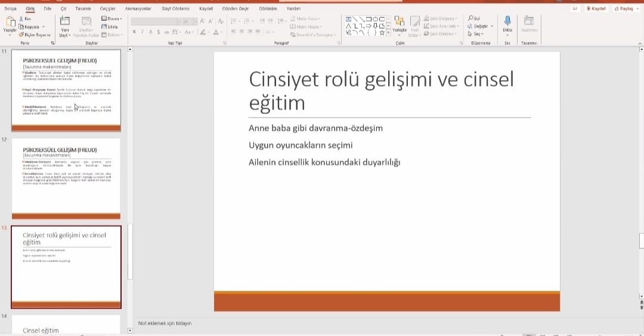The height and width of the screenshot is (336, 644).
Task: Switch to the Tasarım tab
Action: pos(83,8)
